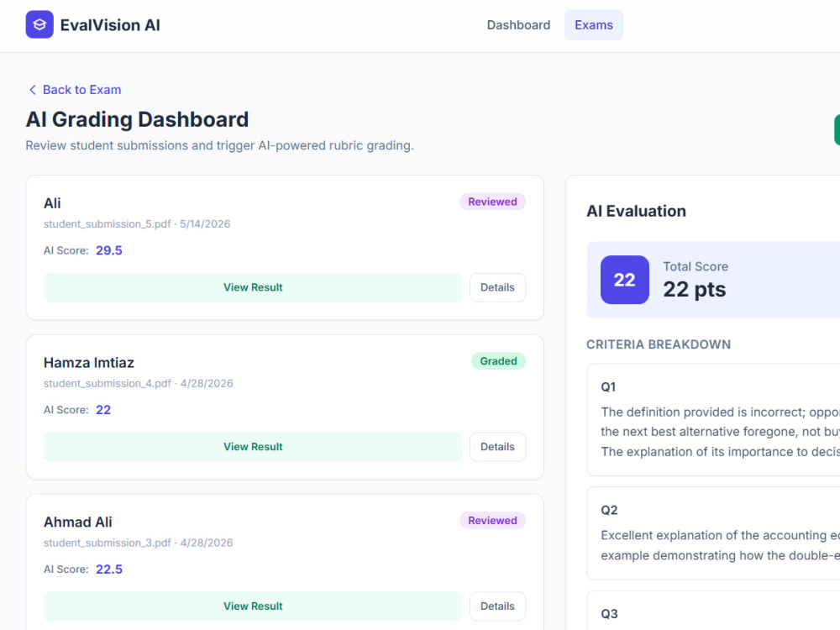840x630 pixels.
Task: Click the Q2 feedback paragraph text
Action: 721,545
